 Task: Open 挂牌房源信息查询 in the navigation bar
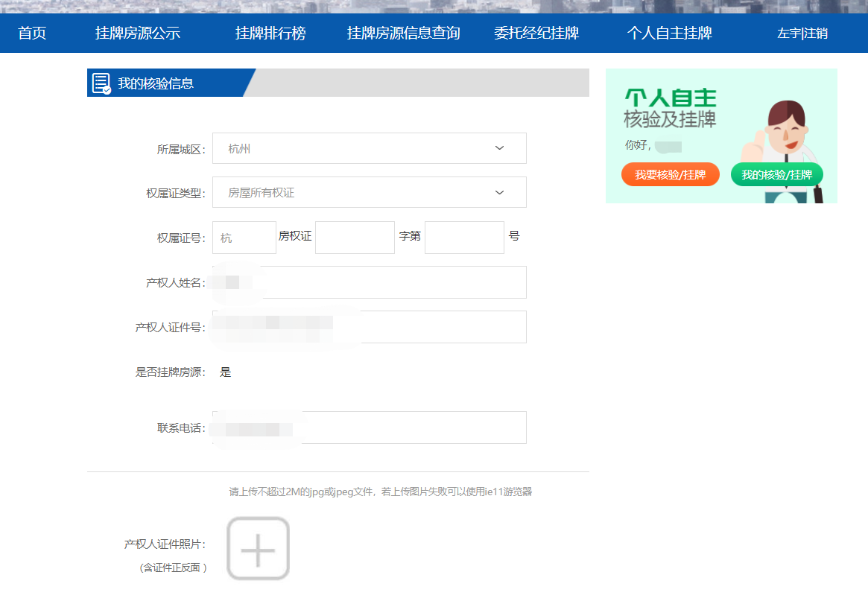click(404, 34)
